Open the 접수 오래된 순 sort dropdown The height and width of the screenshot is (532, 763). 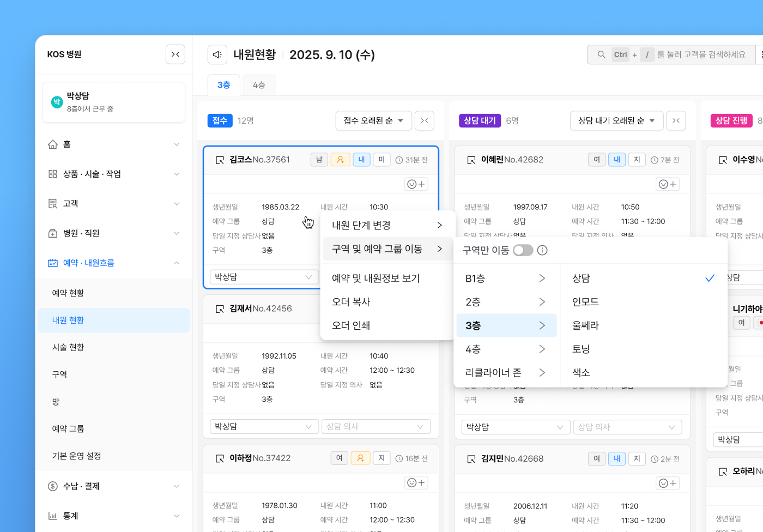pos(373,120)
